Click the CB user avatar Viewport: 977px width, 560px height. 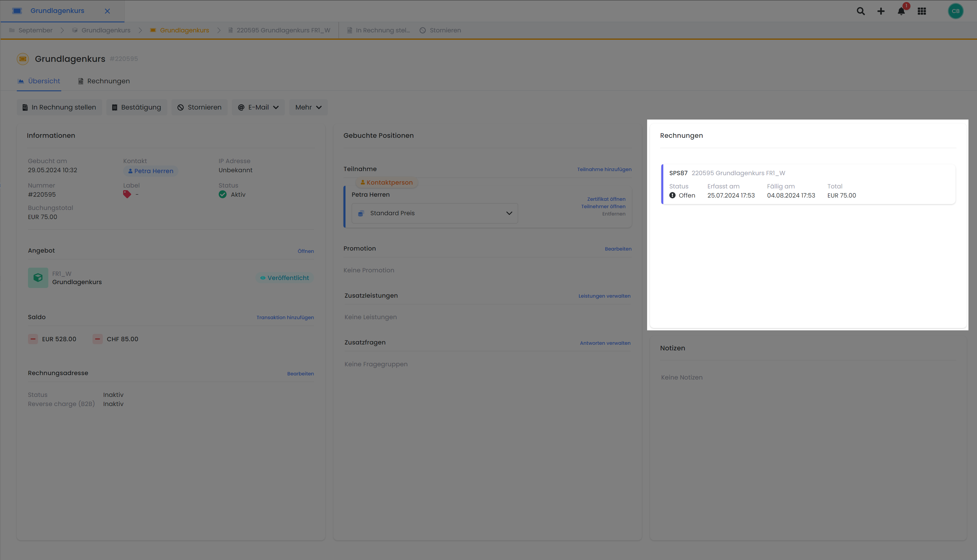[955, 11]
